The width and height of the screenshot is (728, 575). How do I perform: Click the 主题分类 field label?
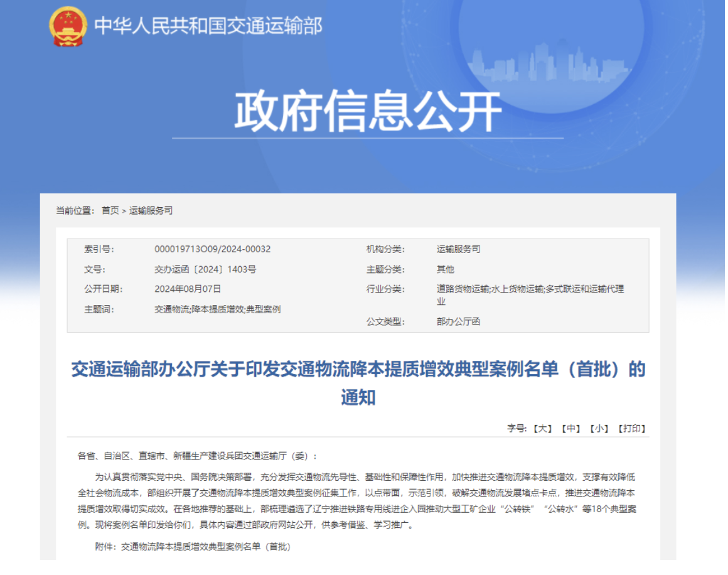(385, 269)
